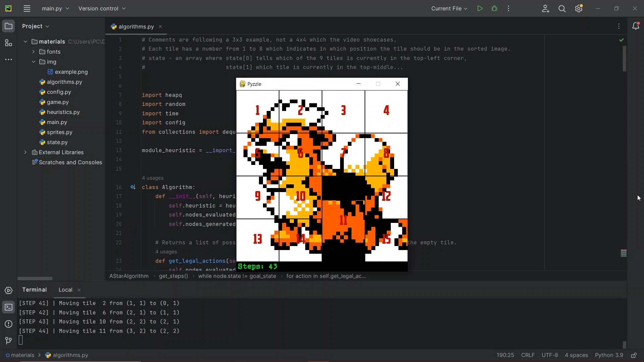The width and height of the screenshot is (644, 362).
Task: Open the Git tool window icon
Action: (9, 341)
